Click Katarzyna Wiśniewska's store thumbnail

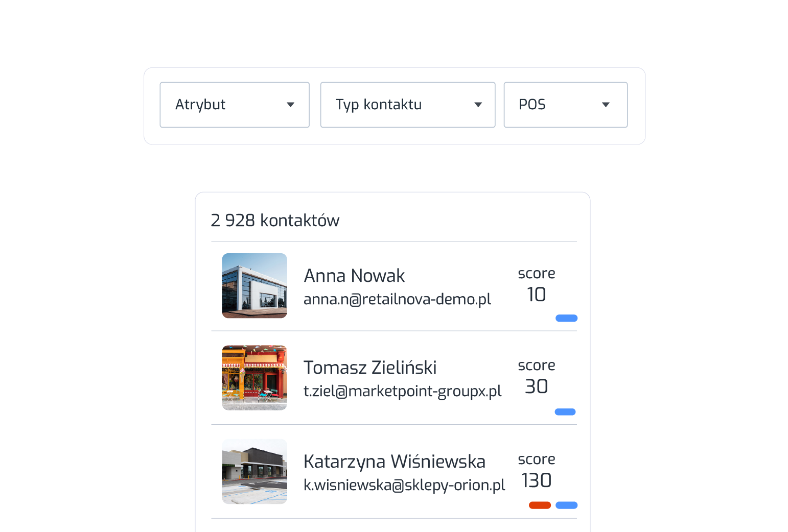(x=254, y=472)
